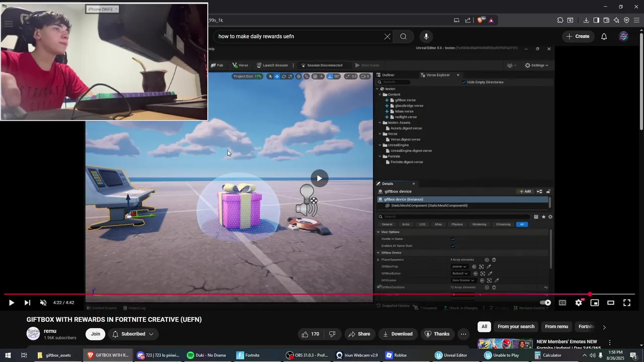Click the Download button
Image resolution: width=644 pixels, height=362 pixels.
click(398, 334)
